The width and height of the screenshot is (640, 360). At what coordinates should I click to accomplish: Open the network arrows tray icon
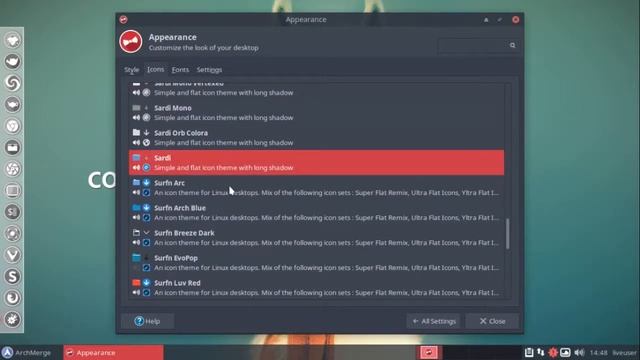(x=540, y=352)
